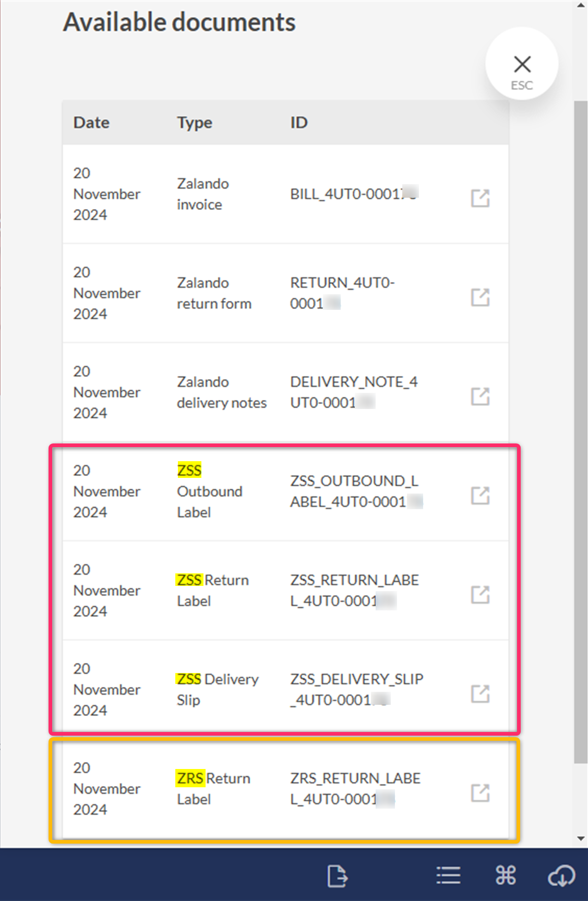
Task: Open the ZSS Outbound Label document
Action: coord(480,496)
